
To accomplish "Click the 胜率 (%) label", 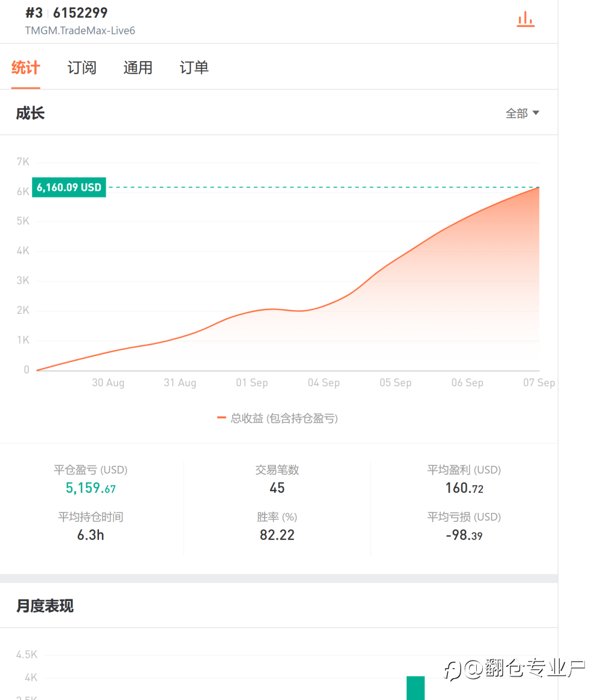I will pos(277,517).
